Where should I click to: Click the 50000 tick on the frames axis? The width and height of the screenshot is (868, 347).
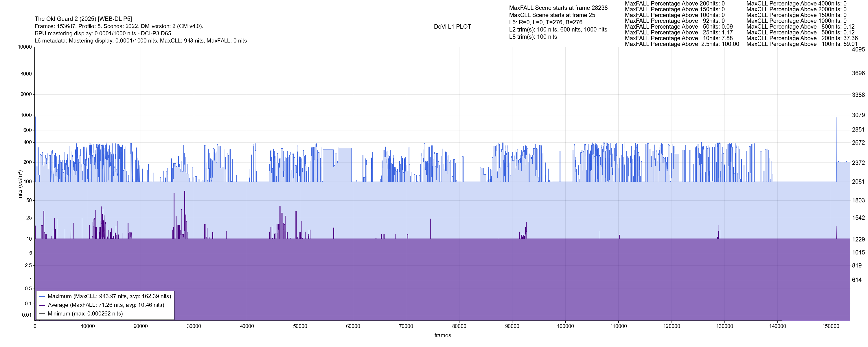point(300,326)
